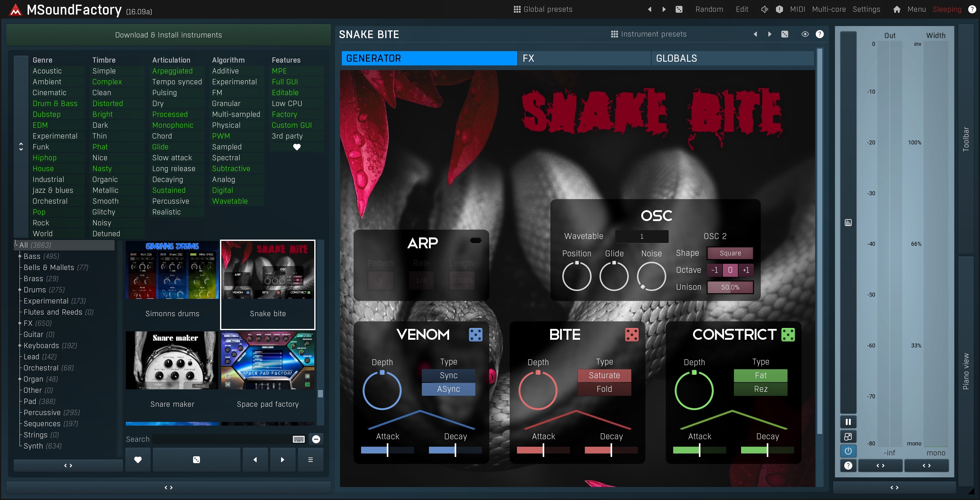Set OSC 2 Octave to +1
Screen dimensions: 980x500
click(x=746, y=270)
